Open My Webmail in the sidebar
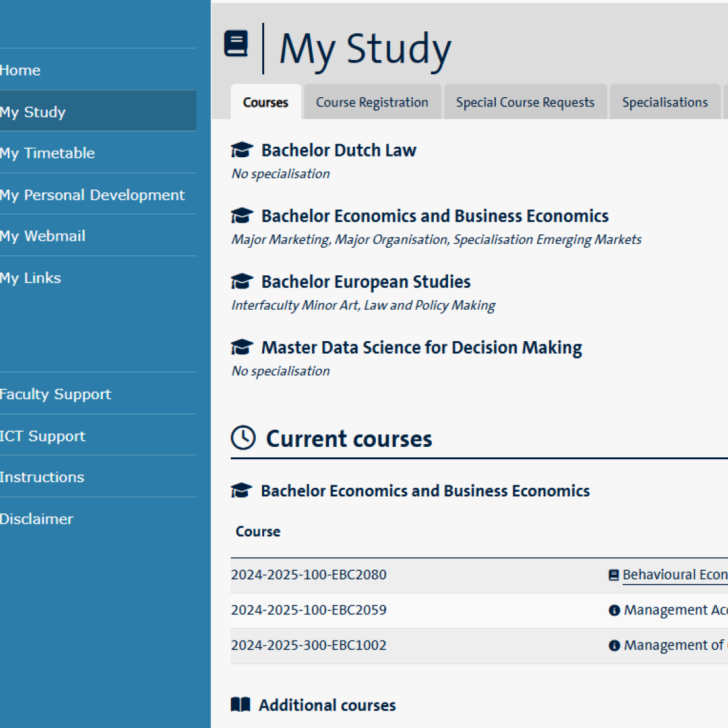This screenshot has height=728, width=728. [x=43, y=236]
